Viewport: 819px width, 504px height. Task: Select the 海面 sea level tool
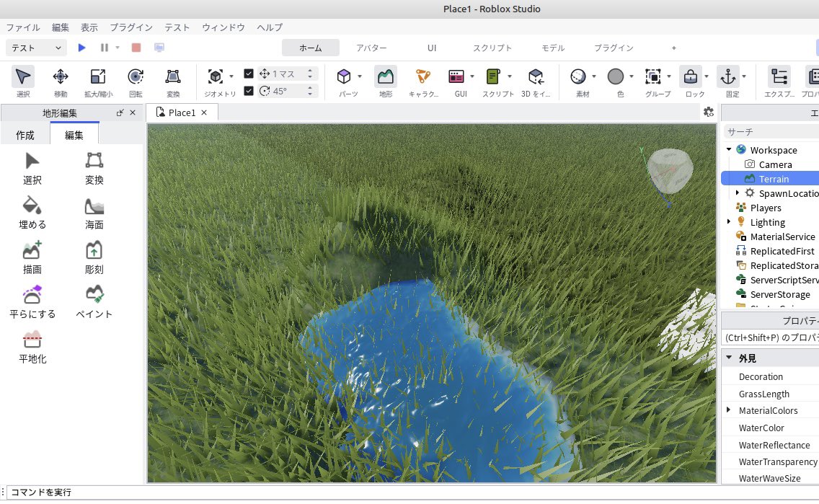click(94, 213)
